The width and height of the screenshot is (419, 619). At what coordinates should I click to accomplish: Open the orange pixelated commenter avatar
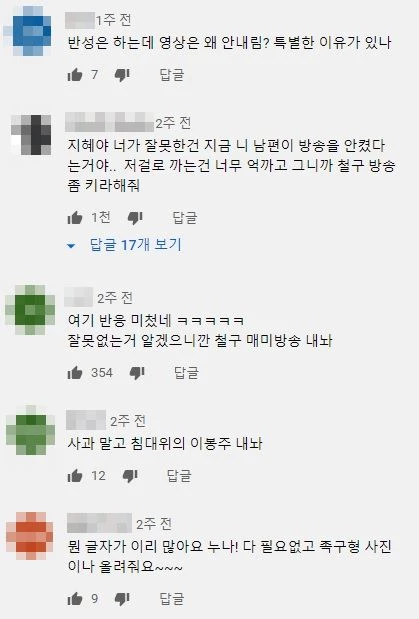coord(30,536)
